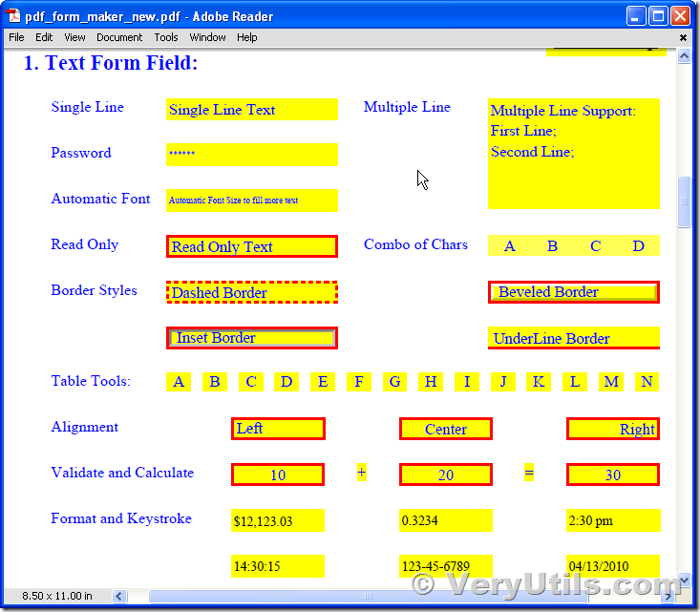This screenshot has width=700, height=612.
Task: Click the vertical scrollbar thumb
Action: pyautogui.click(x=684, y=201)
